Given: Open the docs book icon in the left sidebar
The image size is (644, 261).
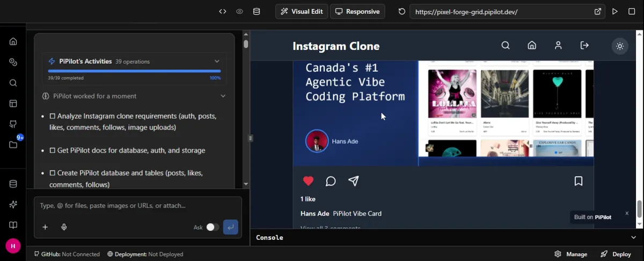Looking at the screenshot, I should tap(13, 225).
